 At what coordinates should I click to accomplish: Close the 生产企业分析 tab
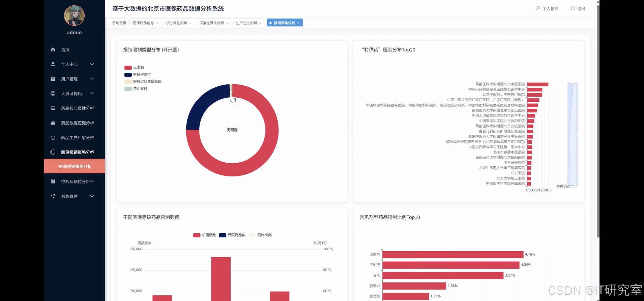click(260, 23)
